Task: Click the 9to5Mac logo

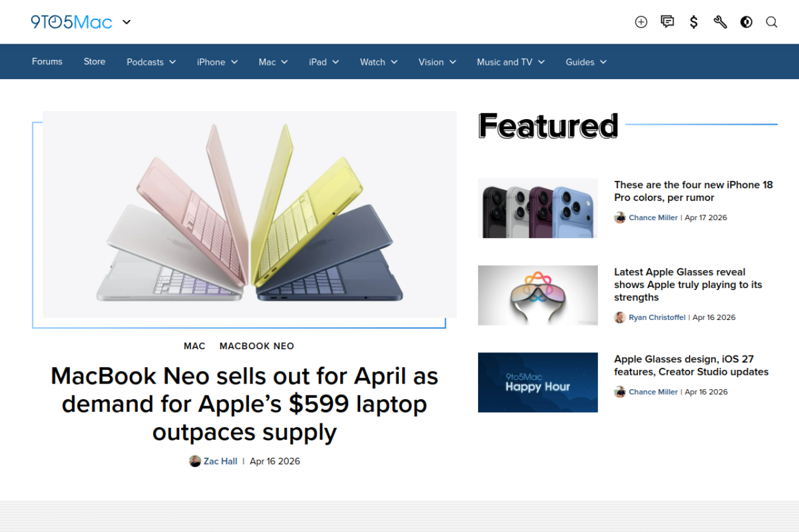Action: pyautogui.click(x=71, y=22)
